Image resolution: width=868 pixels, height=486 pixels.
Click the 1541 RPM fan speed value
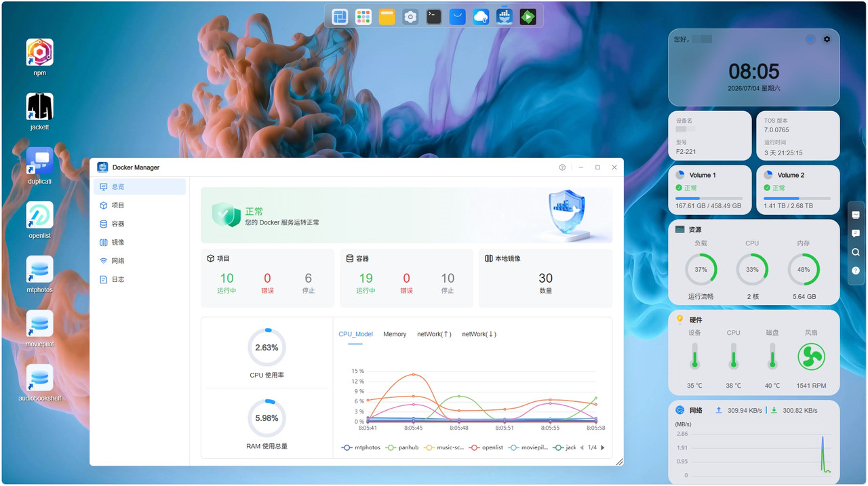pyautogui.click(x=811, y=386)
